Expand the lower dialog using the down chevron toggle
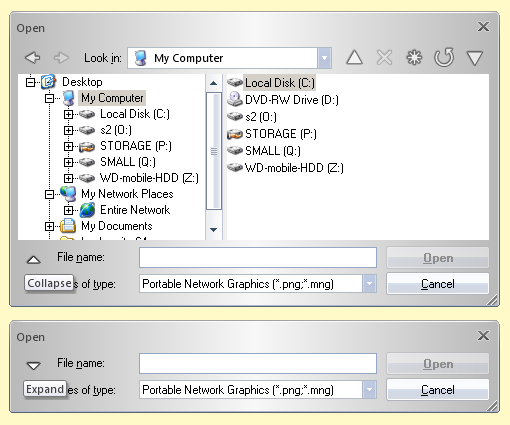The height and width of the screenshot is (425, 510). [x=34, y=366]
